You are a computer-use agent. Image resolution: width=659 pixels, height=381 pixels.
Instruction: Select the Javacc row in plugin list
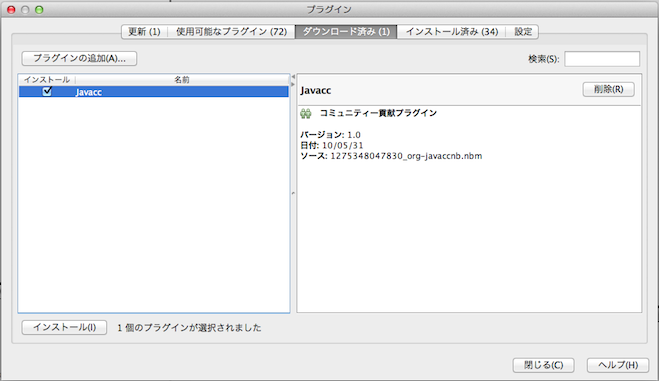tap(154, 92)
